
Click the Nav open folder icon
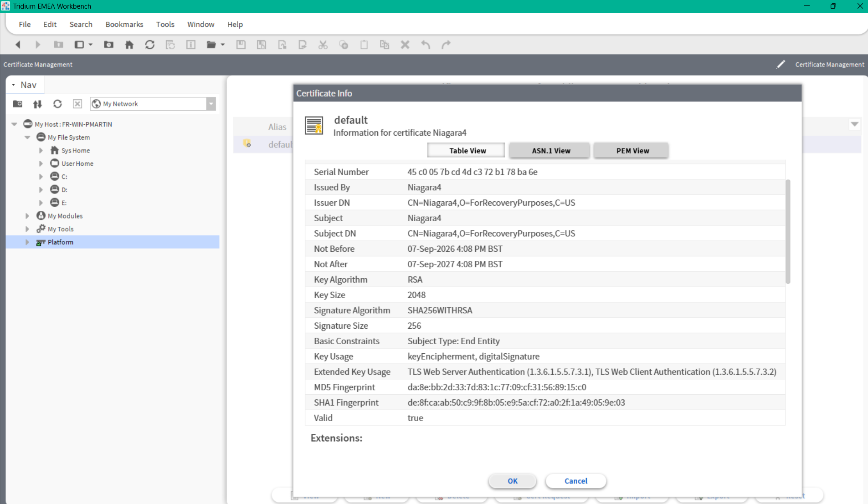pos(18,104)
